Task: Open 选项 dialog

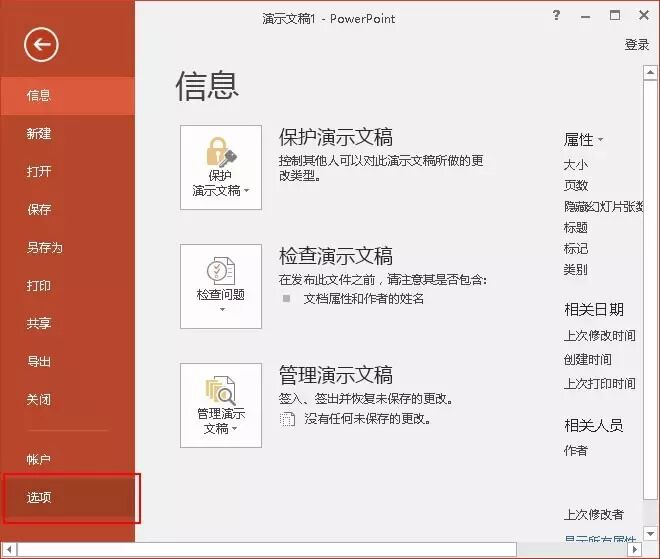Action: tap(67, 498)
